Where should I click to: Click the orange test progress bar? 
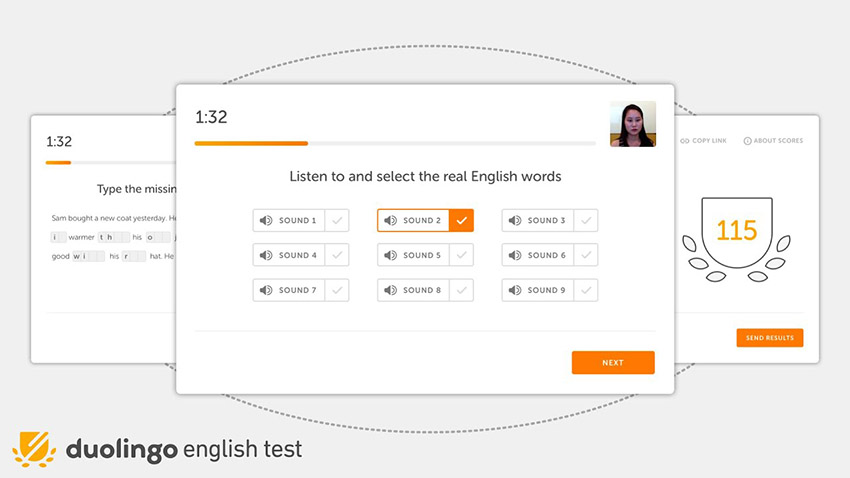pyautogui.click(x=251, y=144)
